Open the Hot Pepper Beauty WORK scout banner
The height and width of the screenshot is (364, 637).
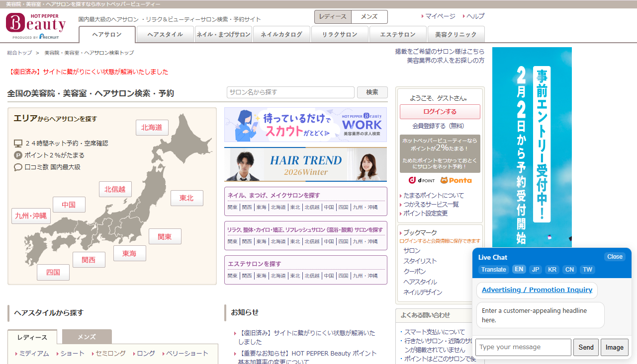pos(305,125)
